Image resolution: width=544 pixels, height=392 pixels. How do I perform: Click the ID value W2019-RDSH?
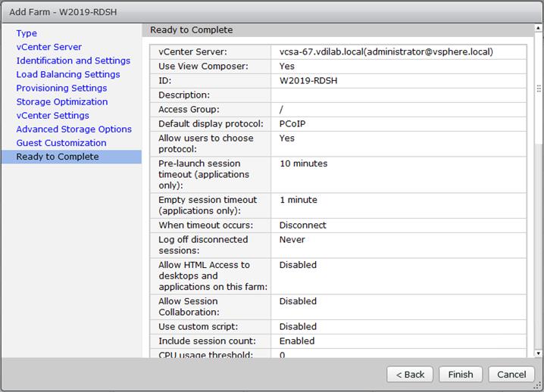(308, 81)
